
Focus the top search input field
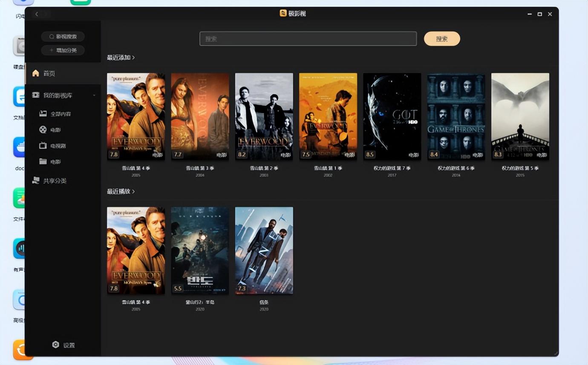pos(308,39)
